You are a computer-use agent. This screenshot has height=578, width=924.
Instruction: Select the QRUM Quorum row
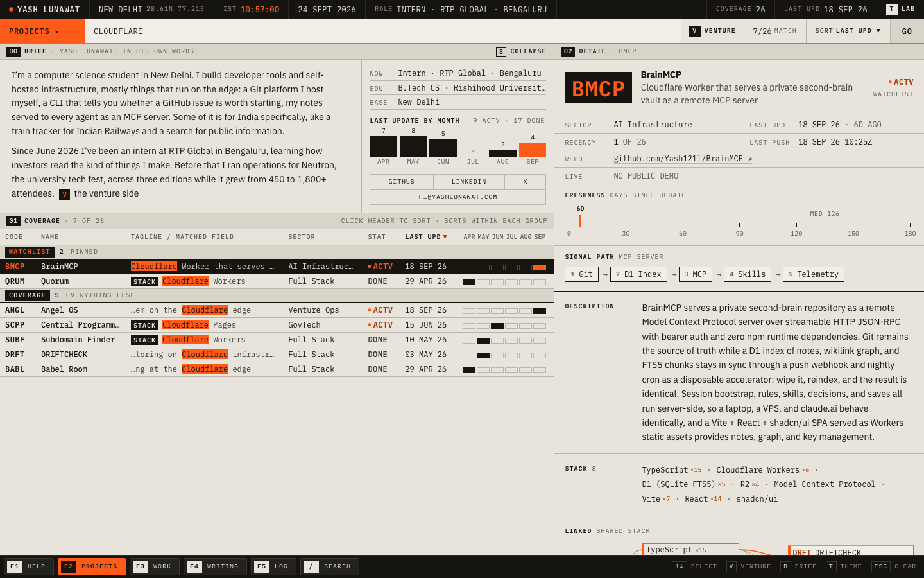[x=277, y=281]
